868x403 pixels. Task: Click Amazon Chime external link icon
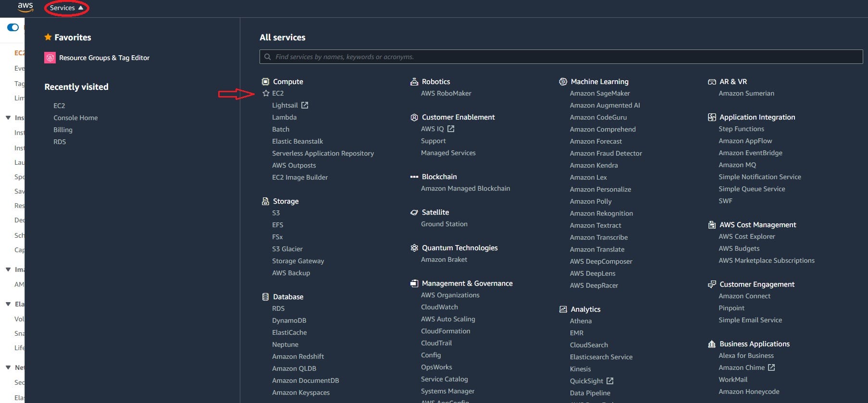tap(771, 367)
